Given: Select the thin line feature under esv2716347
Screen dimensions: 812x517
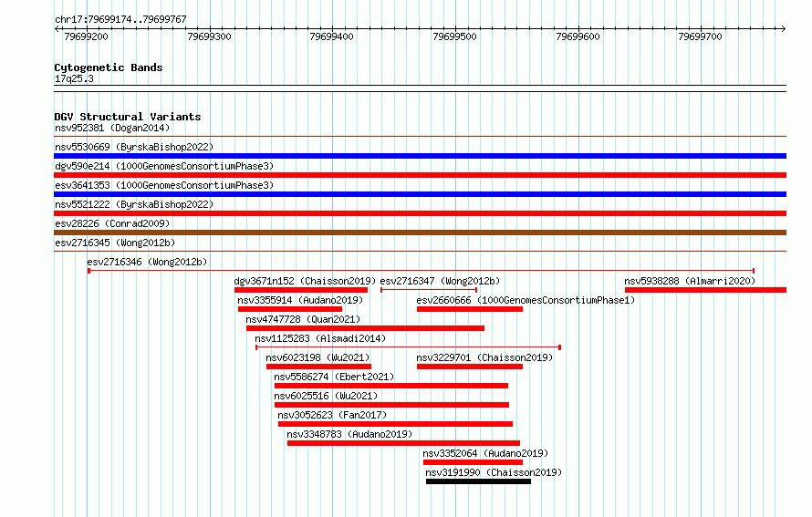Looking at the screenshot, I should [429, 290].
